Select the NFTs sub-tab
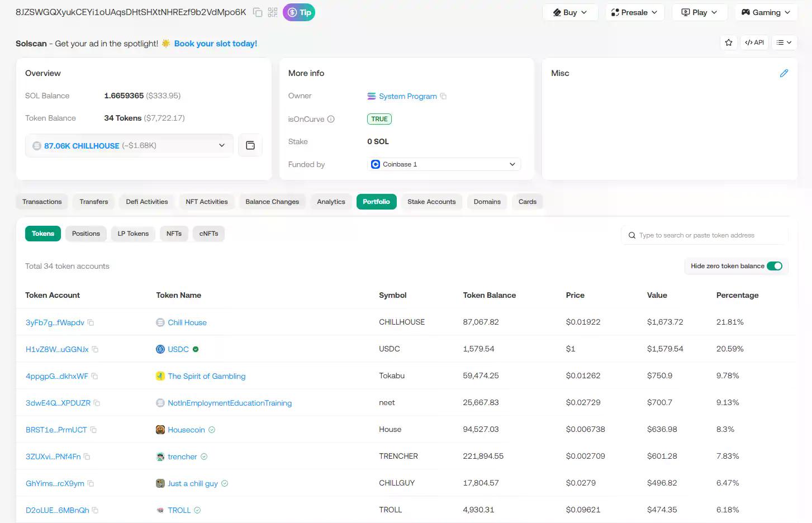Viewport: 812px width, 523px height. coord(174,234)
